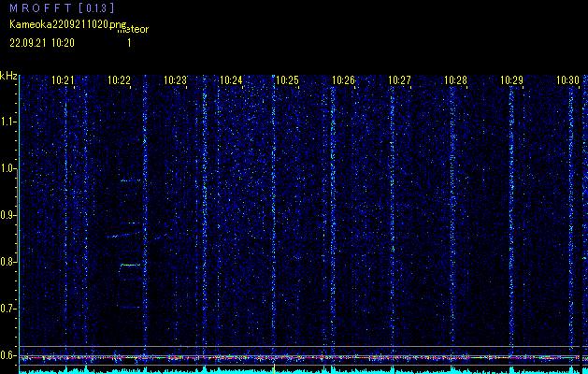
Task: Click the 10:21 time marker
Action: 63,79
